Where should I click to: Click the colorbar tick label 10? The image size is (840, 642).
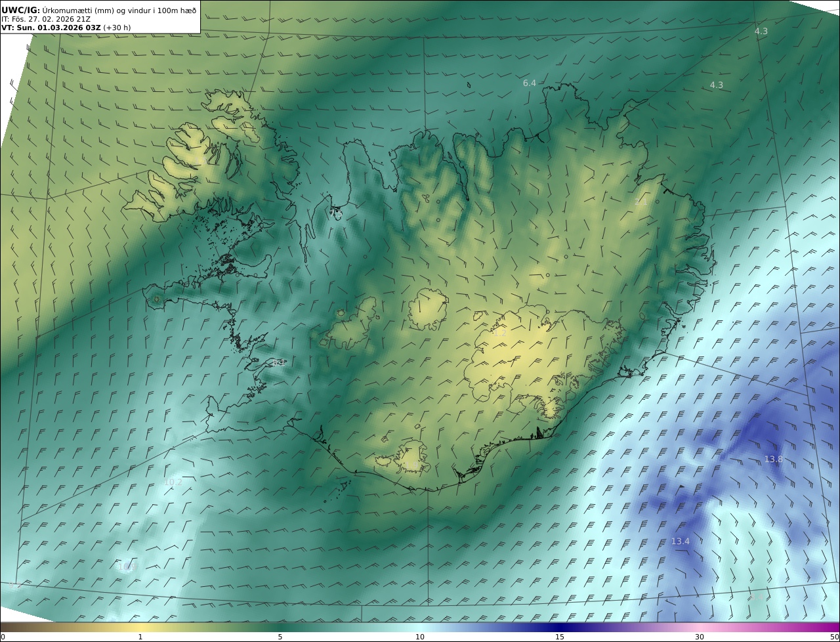420,637
